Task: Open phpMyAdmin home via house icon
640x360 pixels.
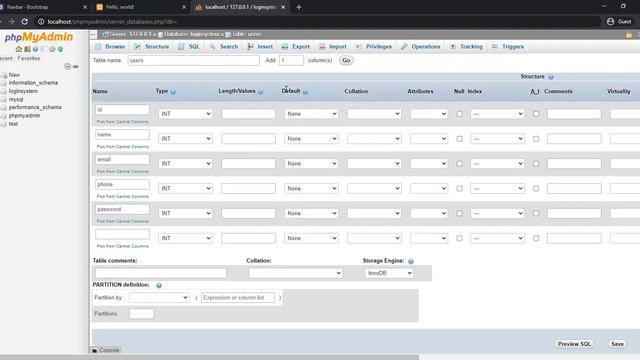Action: coord(19,49)
